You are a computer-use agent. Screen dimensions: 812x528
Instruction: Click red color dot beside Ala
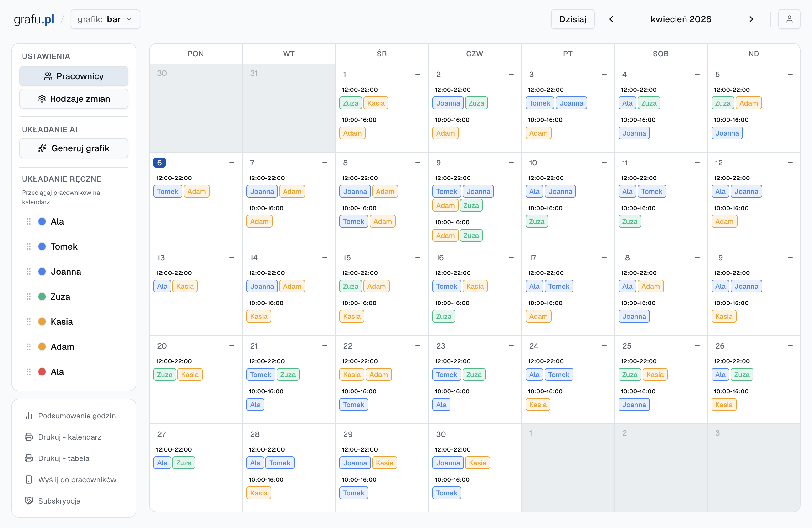coord(42,372)
